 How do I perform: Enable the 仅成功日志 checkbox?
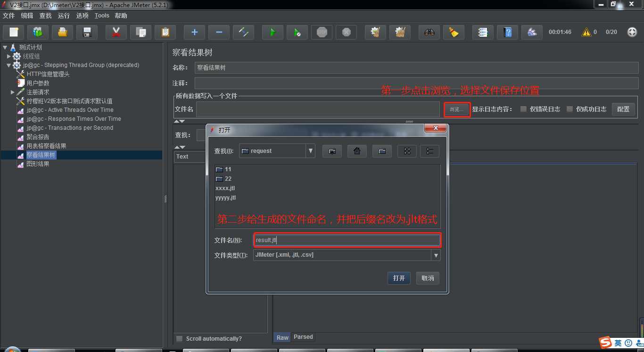[x=570, y=109]
